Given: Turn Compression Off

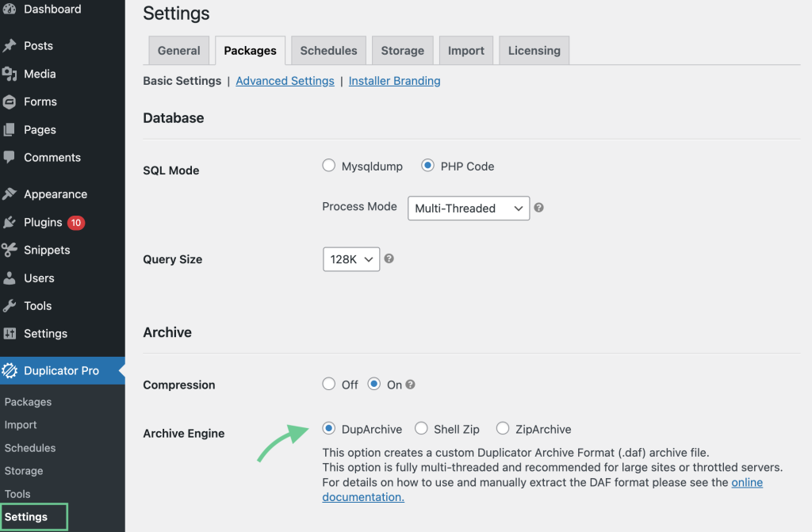Looking at the screenshot, I should [x=329, y=384].
